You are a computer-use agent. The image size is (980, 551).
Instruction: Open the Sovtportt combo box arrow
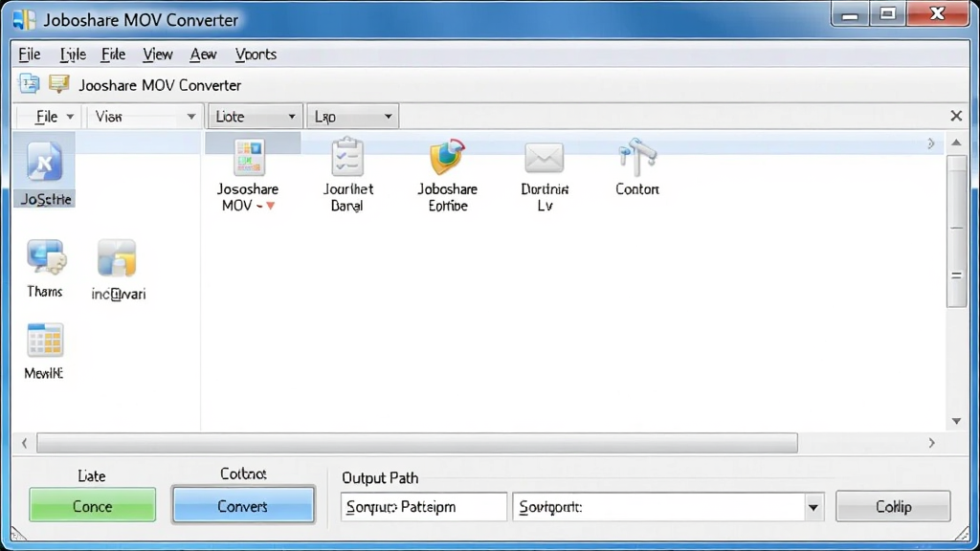pos(813,507)
